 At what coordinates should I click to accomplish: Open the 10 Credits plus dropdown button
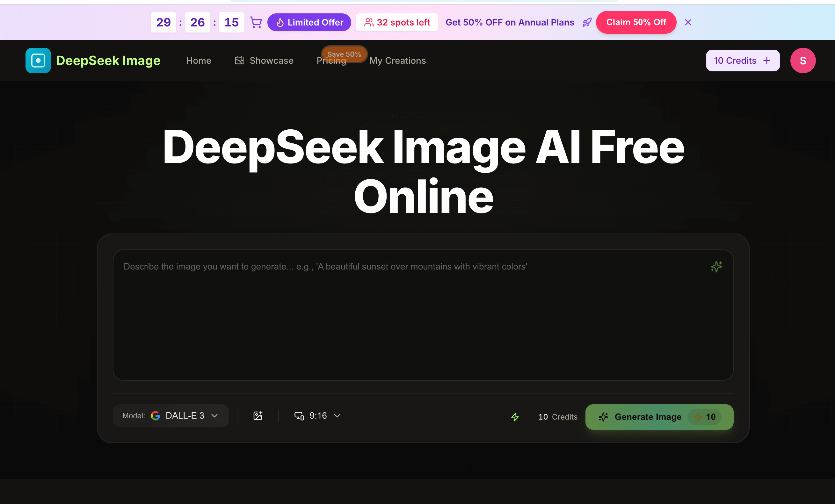pos(743,60)
